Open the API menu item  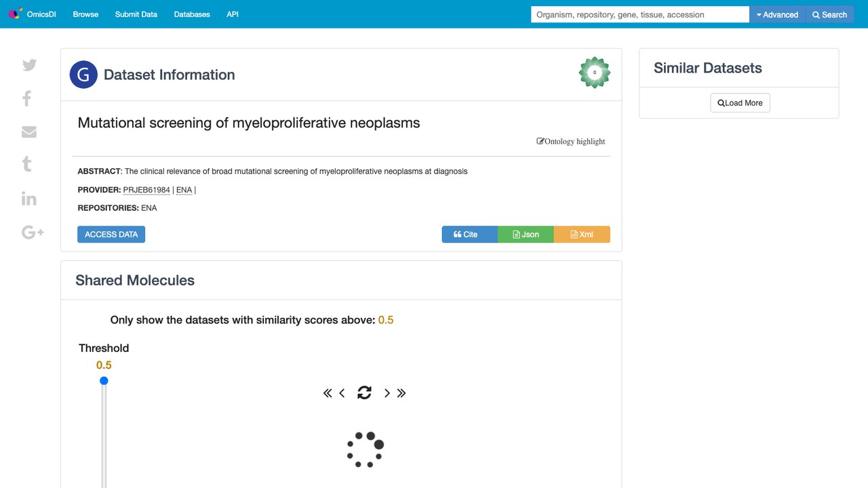point(233,14)
